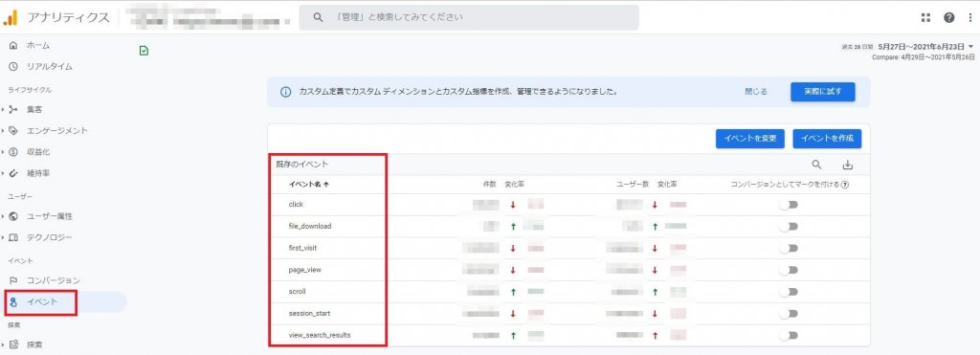Viewport: 980px width, 355px height.
Task: Click the view_search_results event name
Action: click(320, 336)
